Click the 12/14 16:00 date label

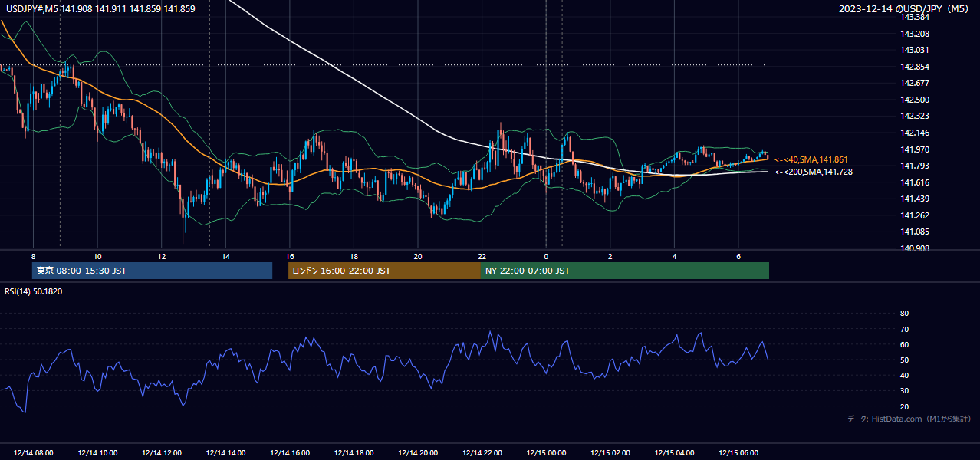290,453
